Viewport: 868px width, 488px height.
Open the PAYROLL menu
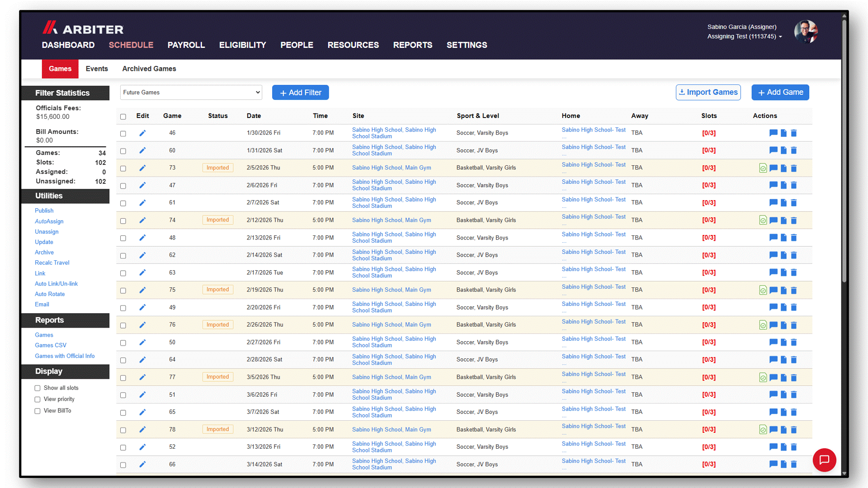tap(186, 45)
